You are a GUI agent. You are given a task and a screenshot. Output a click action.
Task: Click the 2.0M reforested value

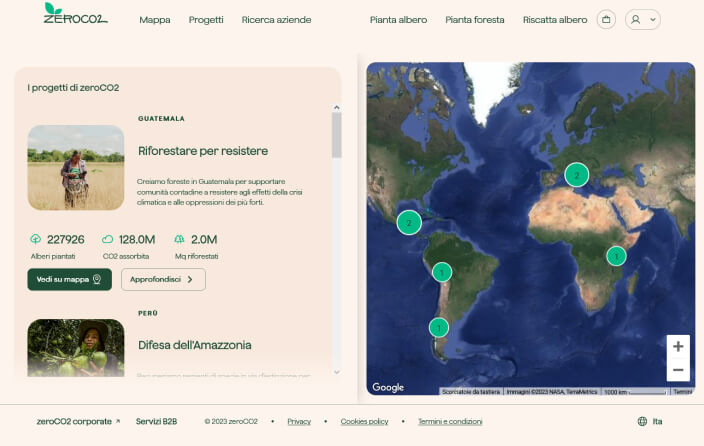click(x=204, y=239)
